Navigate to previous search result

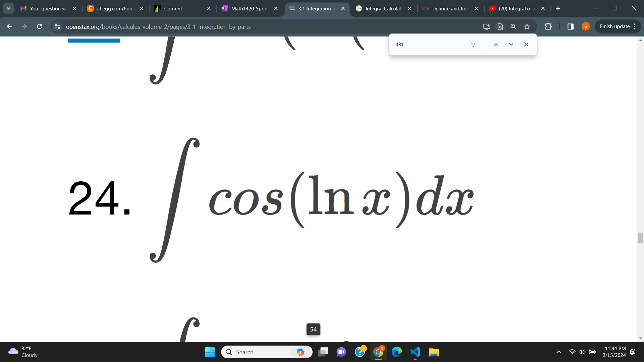tap(496, 44)
